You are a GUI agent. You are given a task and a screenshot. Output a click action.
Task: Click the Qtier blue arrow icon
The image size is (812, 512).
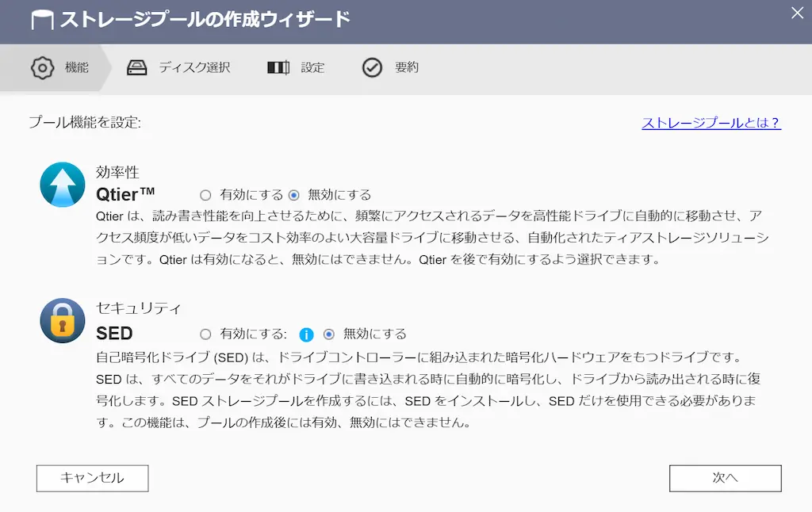[x=63, y=185]
